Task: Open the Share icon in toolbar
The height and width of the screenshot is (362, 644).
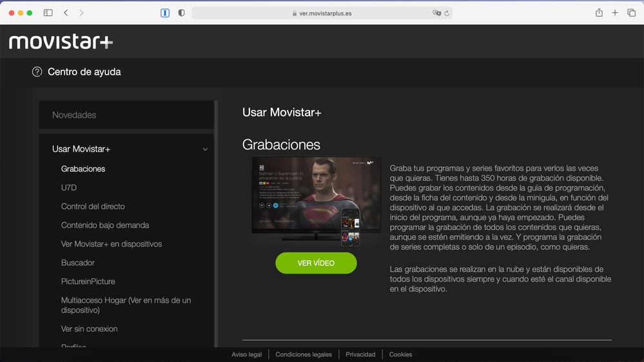Action: coord(600,13)
